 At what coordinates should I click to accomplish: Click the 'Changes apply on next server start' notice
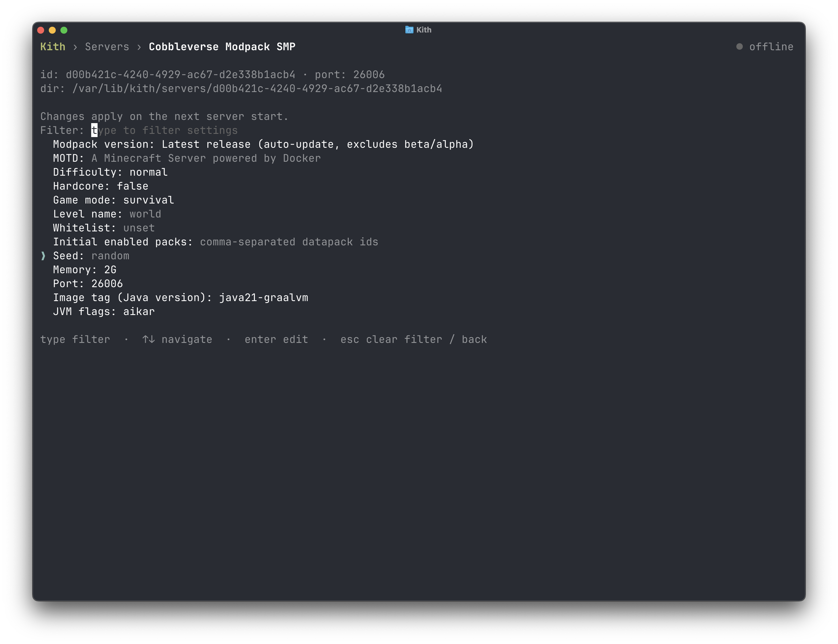point(164,116)
